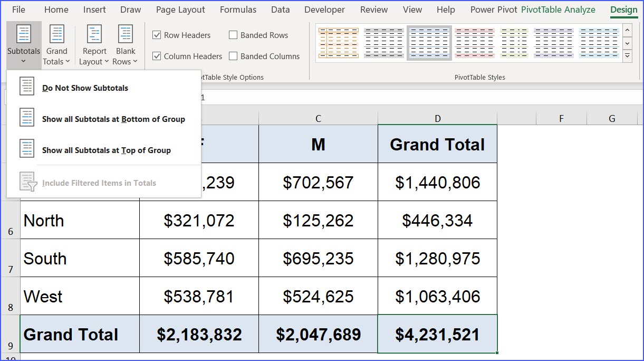Image resolution: width=644 pixels, height=361 pixels.
Task: Select row 8 header
Action: point(10,296)
